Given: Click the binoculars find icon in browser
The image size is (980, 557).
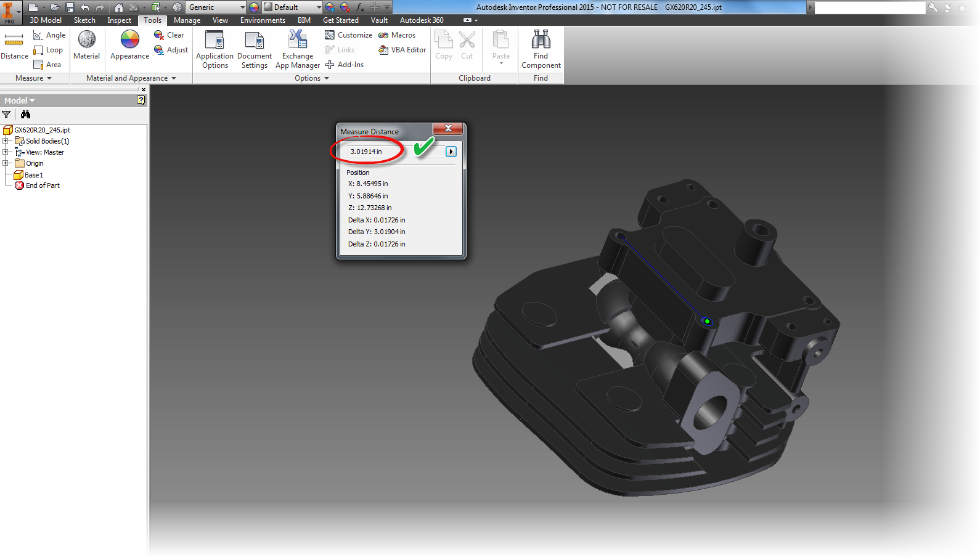Looking at the screenshot, I should coord(25,115).
